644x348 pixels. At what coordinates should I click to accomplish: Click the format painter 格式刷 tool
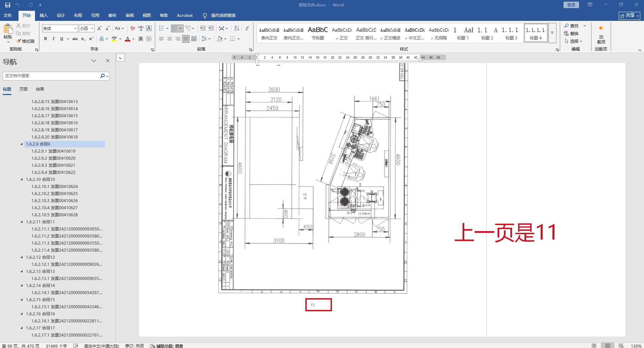pos(25,41)
